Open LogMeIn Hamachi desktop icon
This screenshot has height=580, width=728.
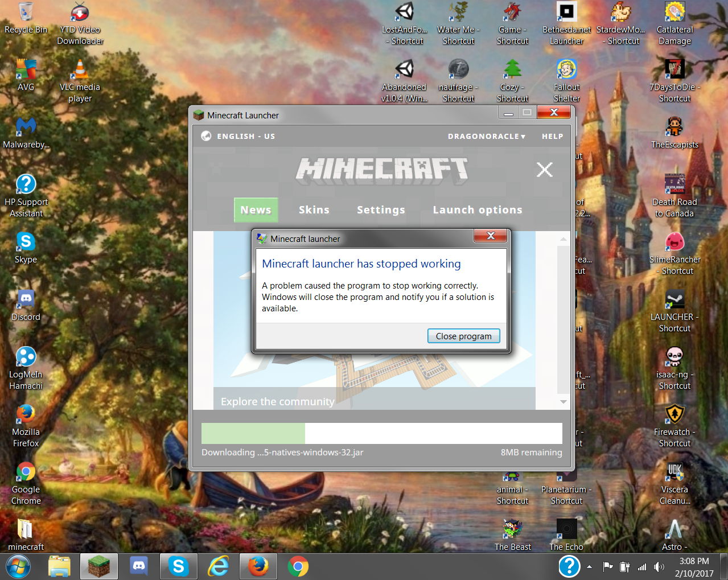(26, 368)
